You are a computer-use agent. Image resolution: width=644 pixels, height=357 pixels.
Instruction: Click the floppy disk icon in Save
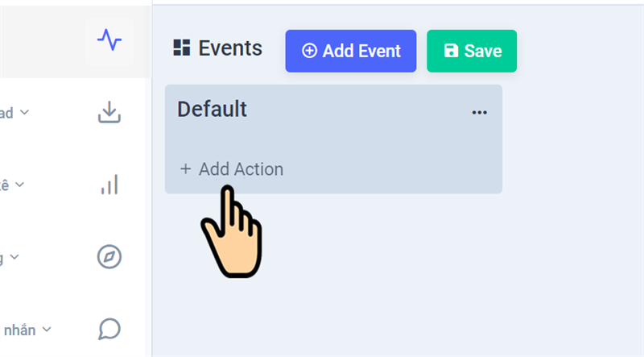452,51
